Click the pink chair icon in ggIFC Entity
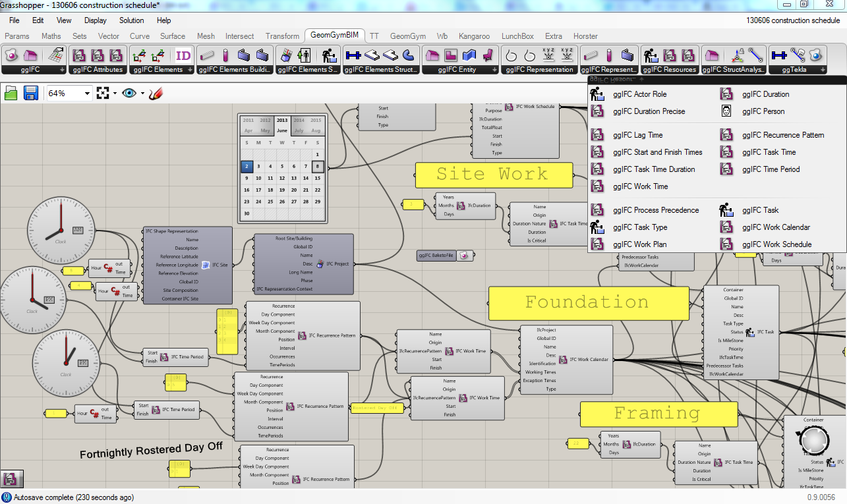 point(488,55)
